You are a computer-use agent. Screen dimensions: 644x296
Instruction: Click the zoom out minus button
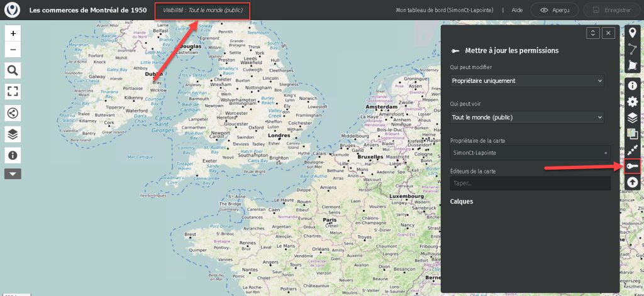tap(13, 50)
